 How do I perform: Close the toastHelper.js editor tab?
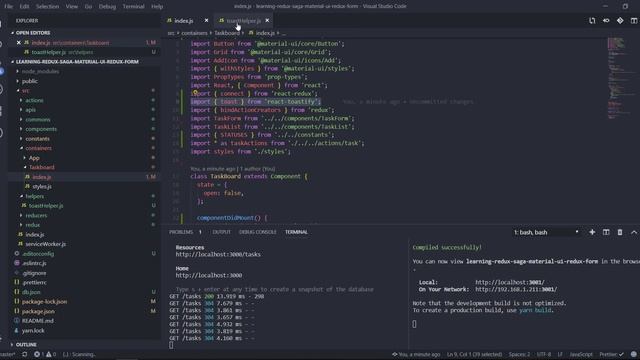click(x=267, y=20)
